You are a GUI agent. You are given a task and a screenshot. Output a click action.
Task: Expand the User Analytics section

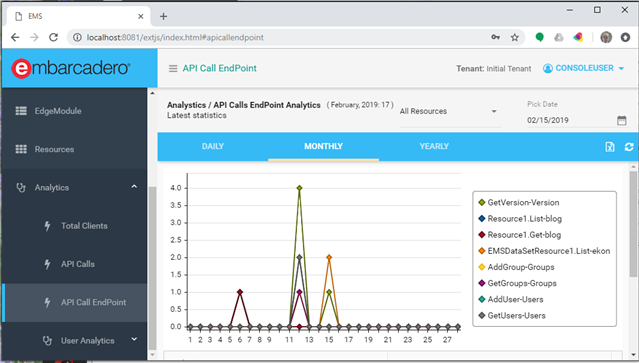[134, 339]
